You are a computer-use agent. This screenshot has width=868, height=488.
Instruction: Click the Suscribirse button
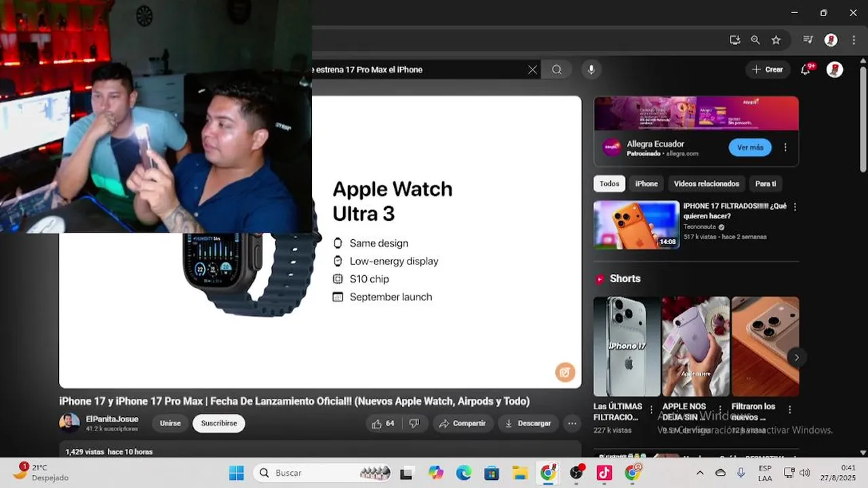point(219,423)
